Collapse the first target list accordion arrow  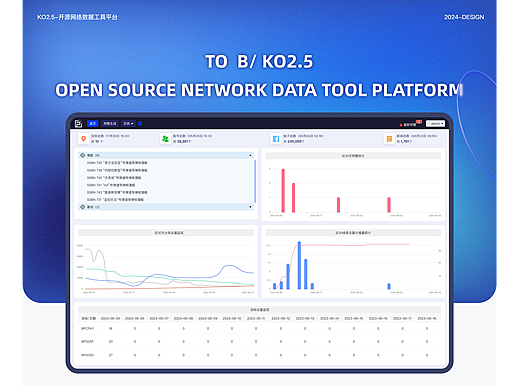(x=250, y=155)
